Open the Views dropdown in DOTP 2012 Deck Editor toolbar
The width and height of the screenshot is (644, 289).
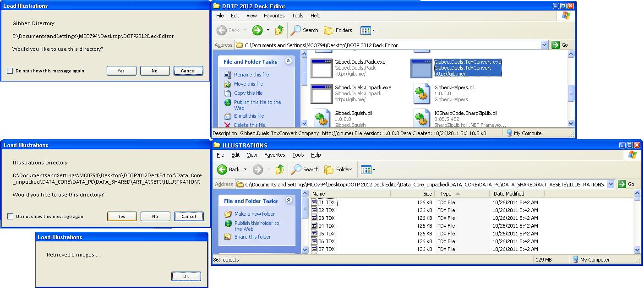tap(368, 30)
